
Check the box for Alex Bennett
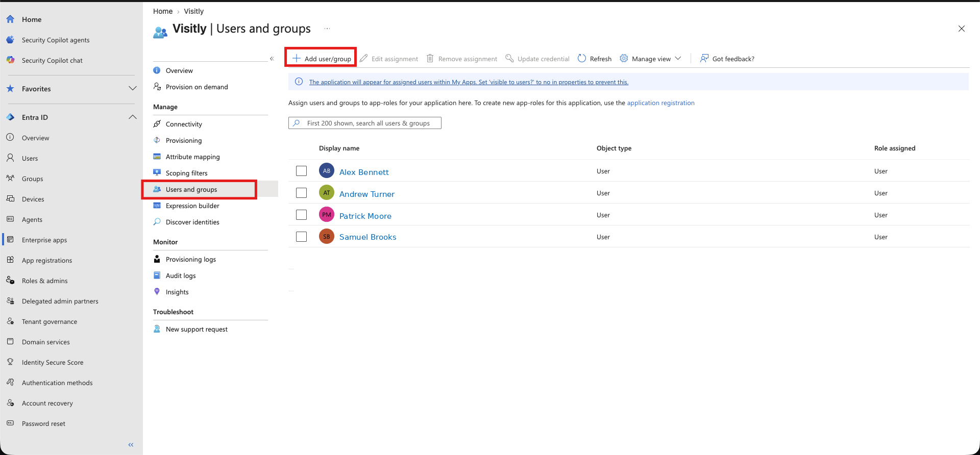point(302,171)
